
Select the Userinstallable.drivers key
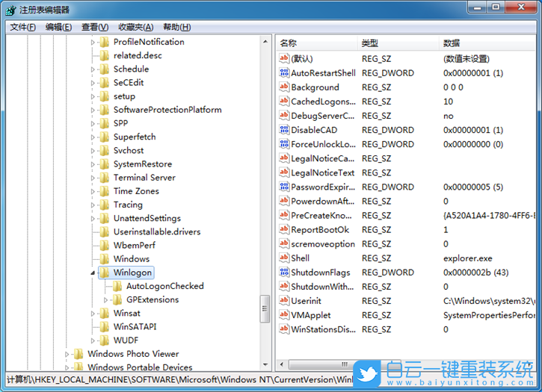[x=157, y=231]
